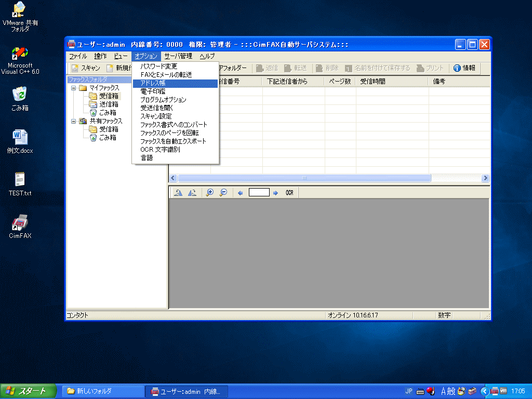Viewport: 532px width, 399px height.
Task: Zoom out of the fax preview
Action: click(223, 193)
